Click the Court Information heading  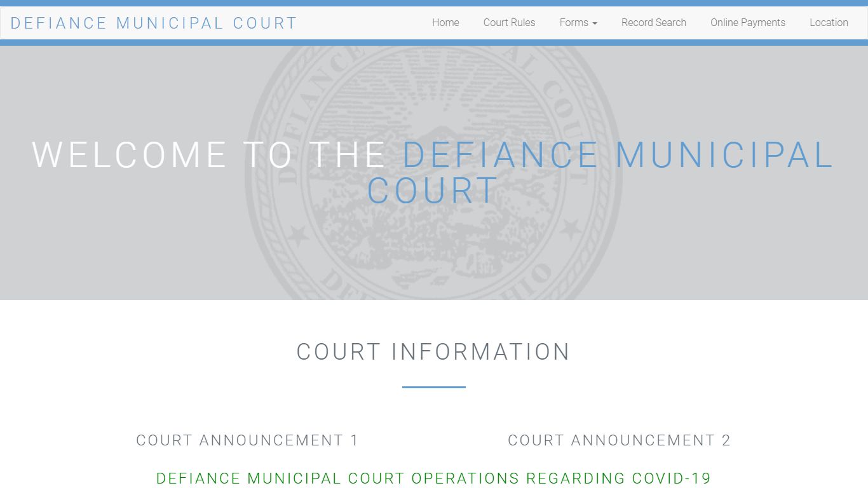pos(434,351)
